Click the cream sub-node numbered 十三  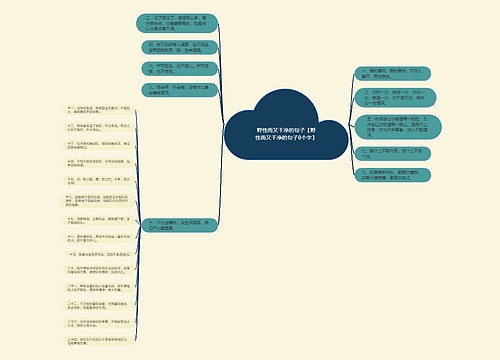98,145
